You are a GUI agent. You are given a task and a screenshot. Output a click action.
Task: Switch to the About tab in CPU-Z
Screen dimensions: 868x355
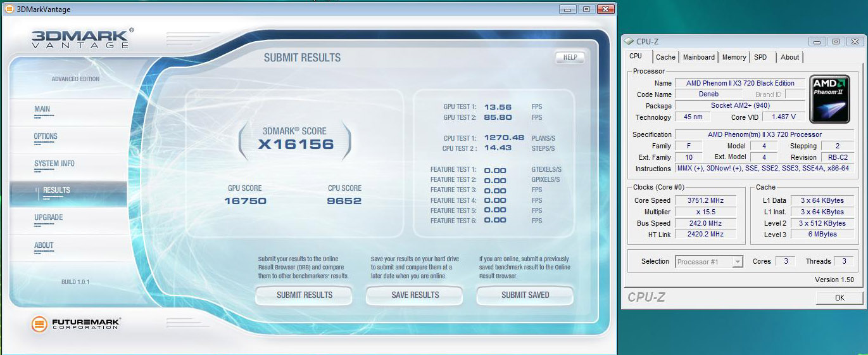coord(790,57)
